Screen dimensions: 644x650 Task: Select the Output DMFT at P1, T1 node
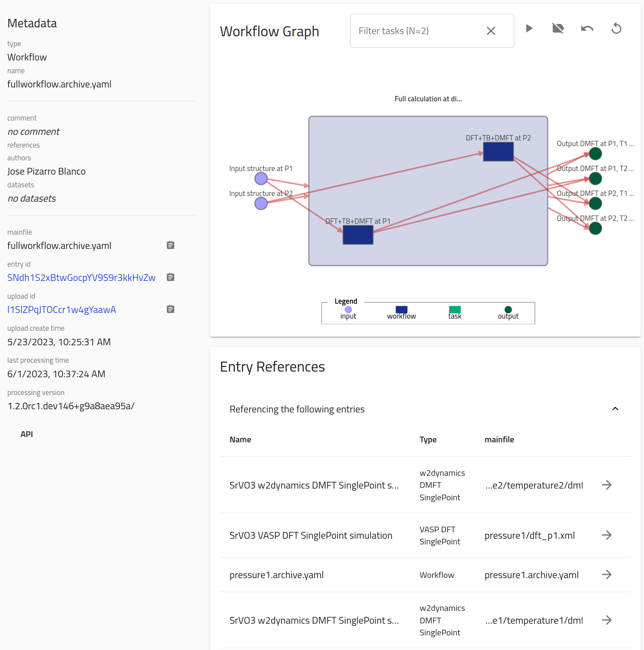(x=595, y=154)
